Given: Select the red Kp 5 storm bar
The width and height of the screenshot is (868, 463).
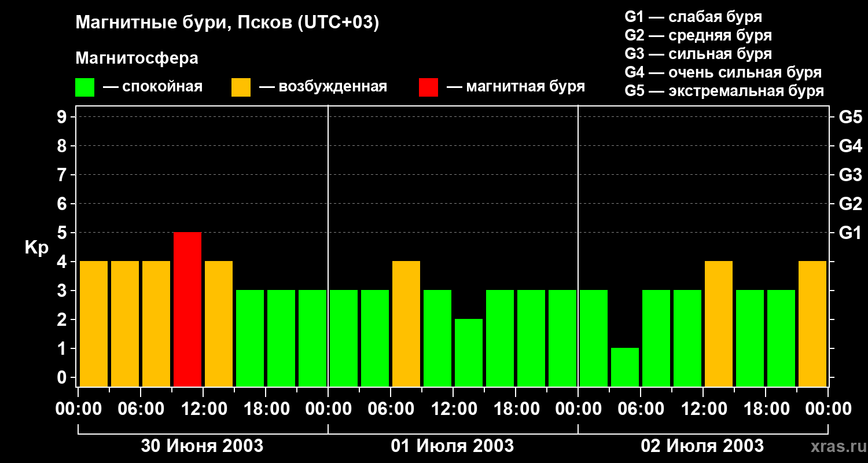Looking at the screenshot, I should pos(187,310).
